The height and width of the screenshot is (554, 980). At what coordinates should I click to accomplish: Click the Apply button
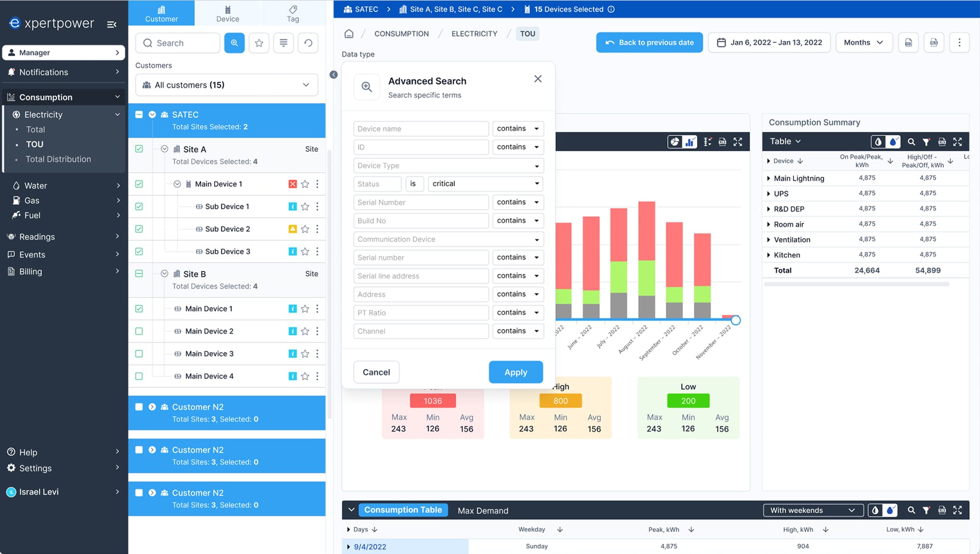[516, 372]
